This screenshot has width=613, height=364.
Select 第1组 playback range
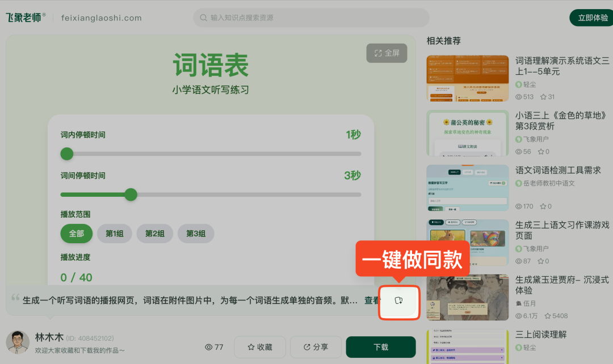pos(114,234)
